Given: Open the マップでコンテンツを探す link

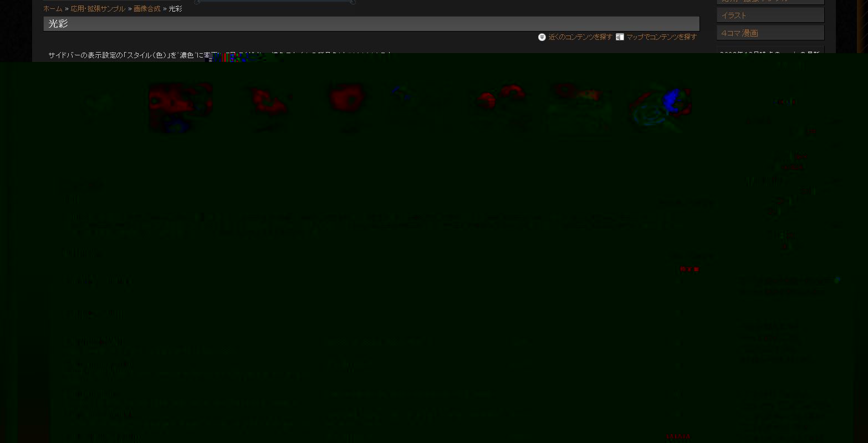Looking at the screenshot, I should pos(661,37).
